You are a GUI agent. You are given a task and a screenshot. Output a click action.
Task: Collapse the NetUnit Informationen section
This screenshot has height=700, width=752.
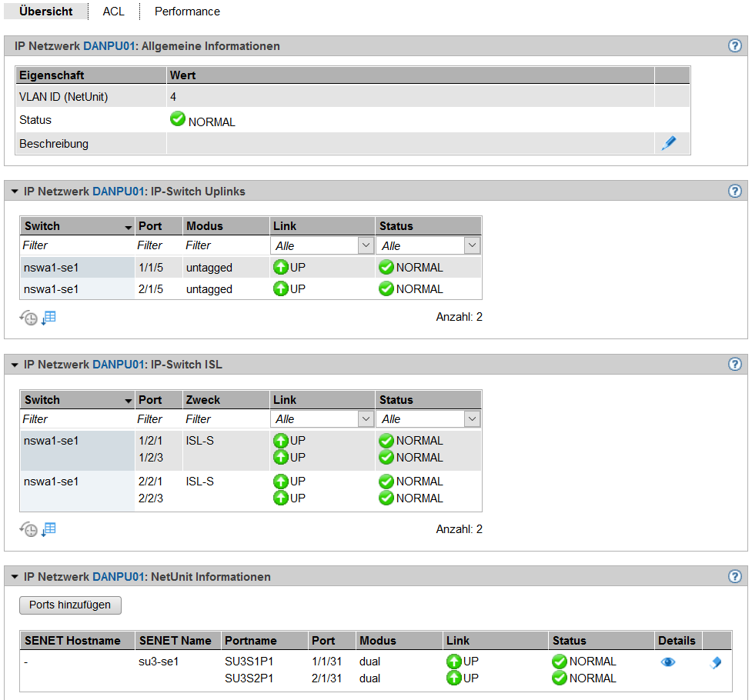[15, 577]
